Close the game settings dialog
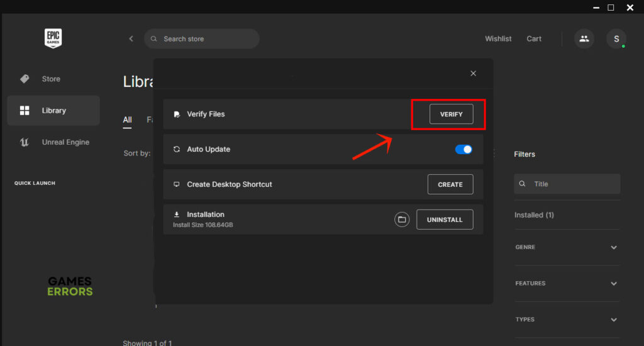The height and width of the screenshot is (346, 644). [x=473, y=74]
